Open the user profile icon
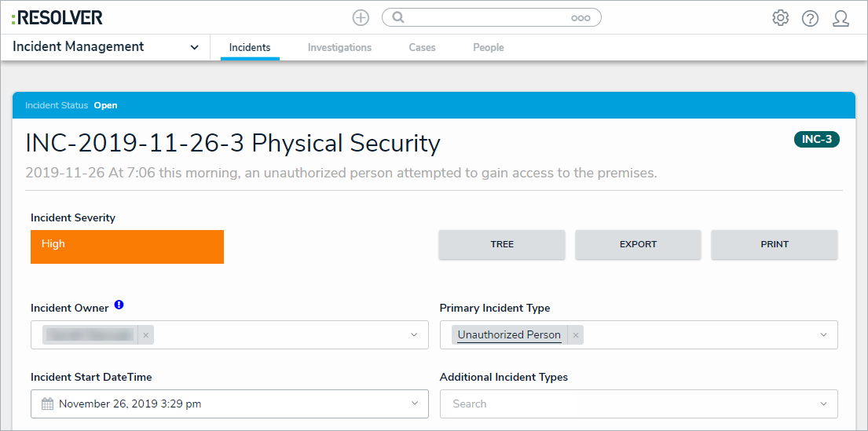The width and height of the screenshot is (868, 431). (x=841, y=18)
